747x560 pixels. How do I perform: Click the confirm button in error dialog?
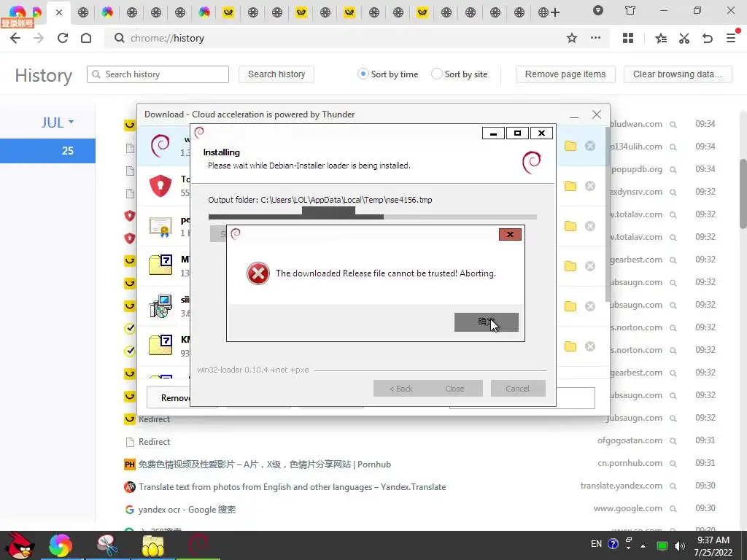click(x=486, y=322)
